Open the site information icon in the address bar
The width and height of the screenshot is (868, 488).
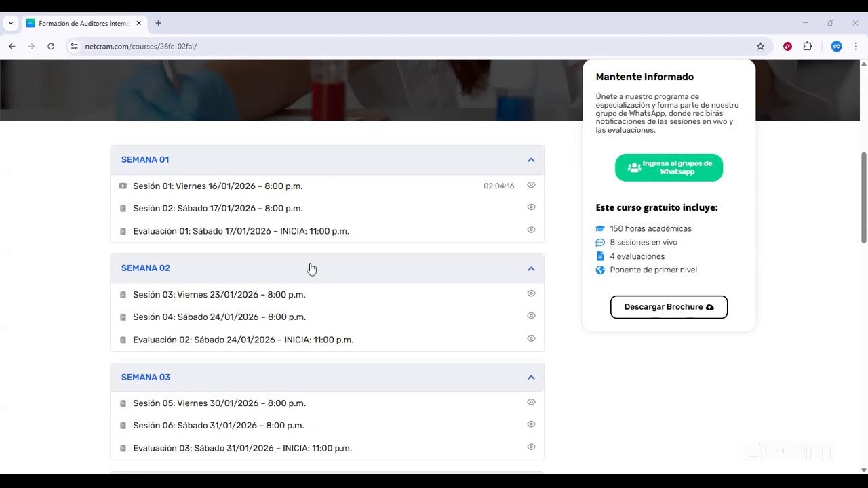click(75, 46)
